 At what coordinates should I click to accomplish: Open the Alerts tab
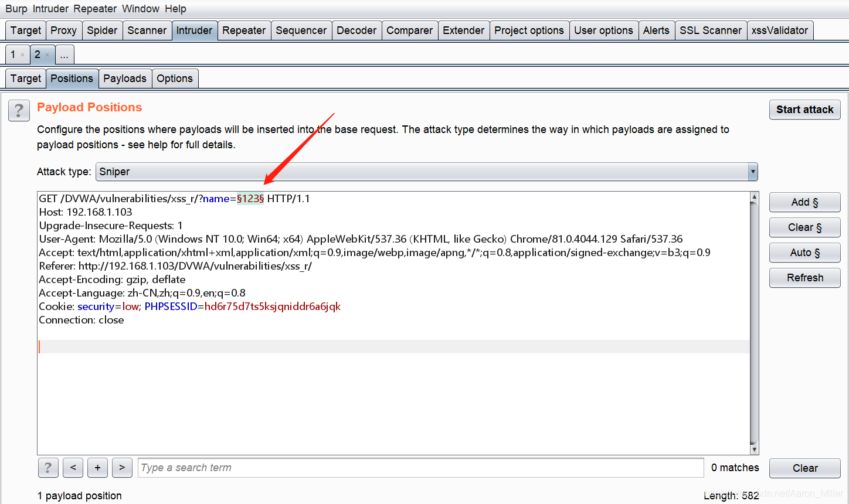point(656,30)
